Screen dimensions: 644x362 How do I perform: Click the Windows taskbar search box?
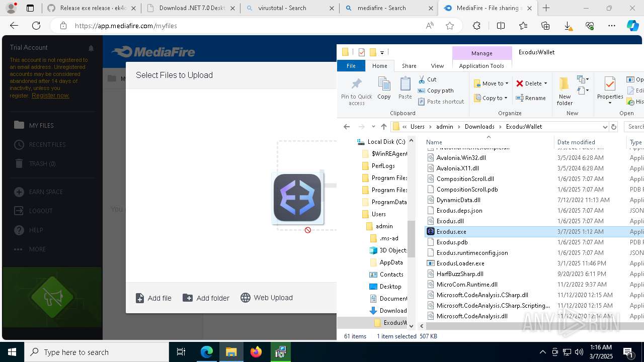[96, 352]
